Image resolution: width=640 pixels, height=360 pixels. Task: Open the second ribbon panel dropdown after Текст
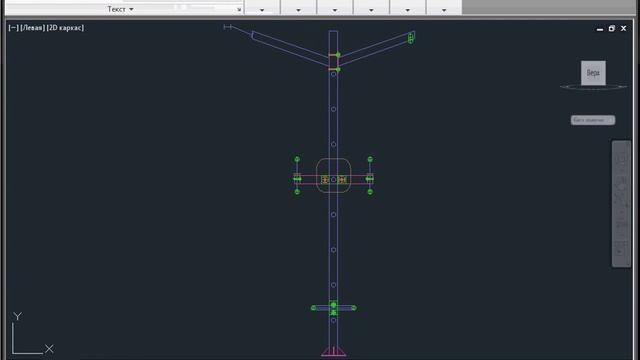pyautogui.click(x=298, y=10)
